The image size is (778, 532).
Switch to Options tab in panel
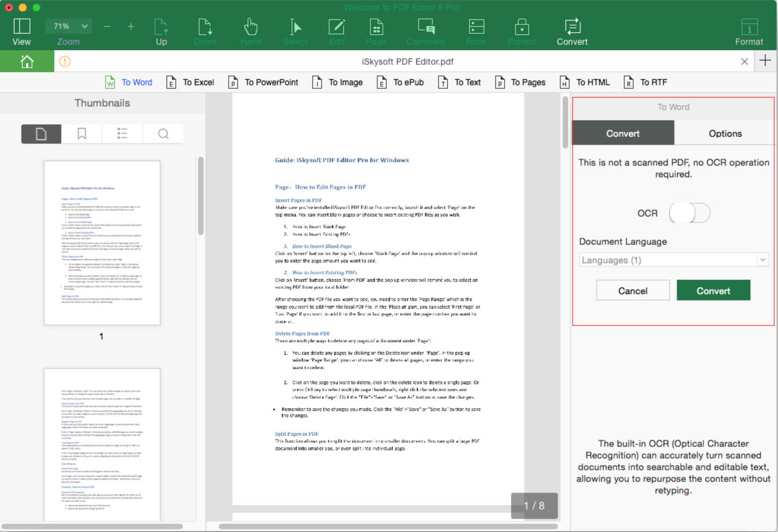(x=724, y=133)
